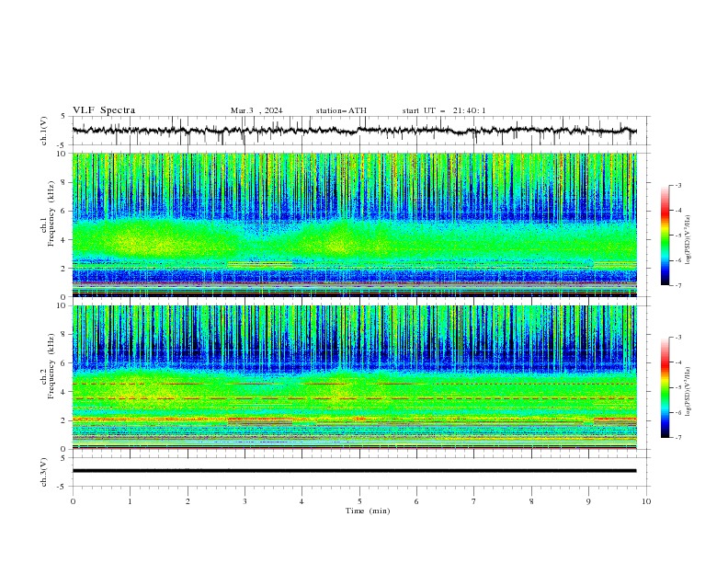The width and height of the screenshot is (728, 563).
Task: Click the time-axis tick label "4"
Action: (x=301, y=501)
